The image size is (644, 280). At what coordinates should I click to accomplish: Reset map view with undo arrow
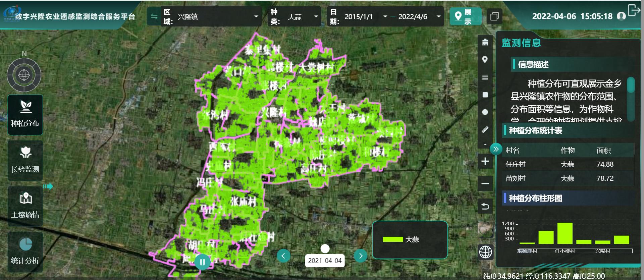[x=485, y=206]
